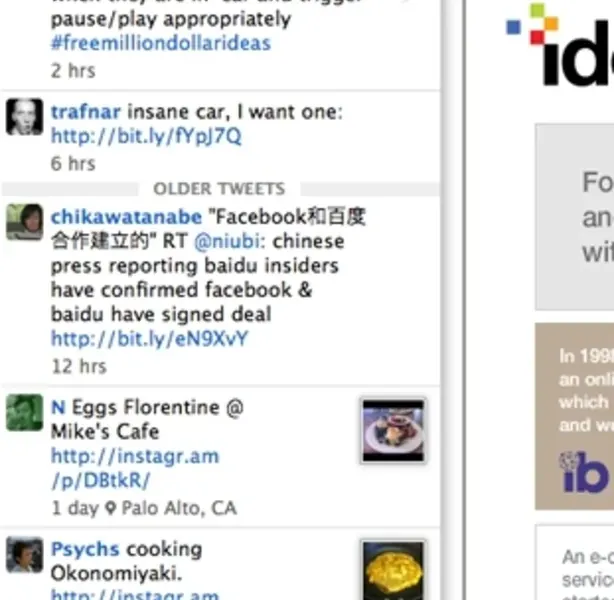Image resolution: width=614 pixels, height=600 pixels.
Task: Visit the @niubi mention
Action: coord(227,241)
